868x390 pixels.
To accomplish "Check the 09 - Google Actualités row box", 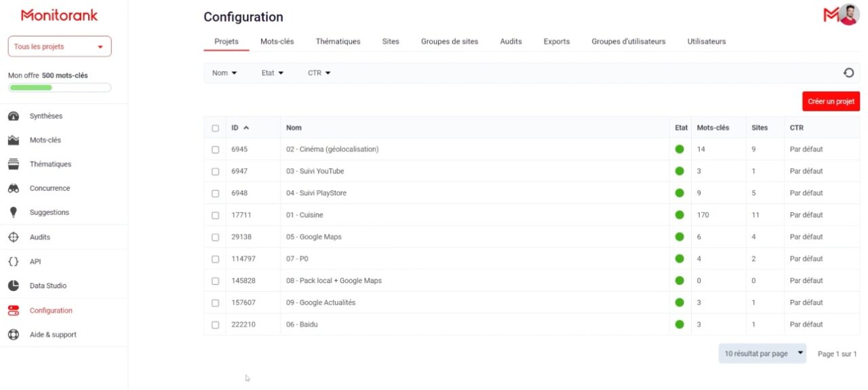I will (x=215, y=303).
